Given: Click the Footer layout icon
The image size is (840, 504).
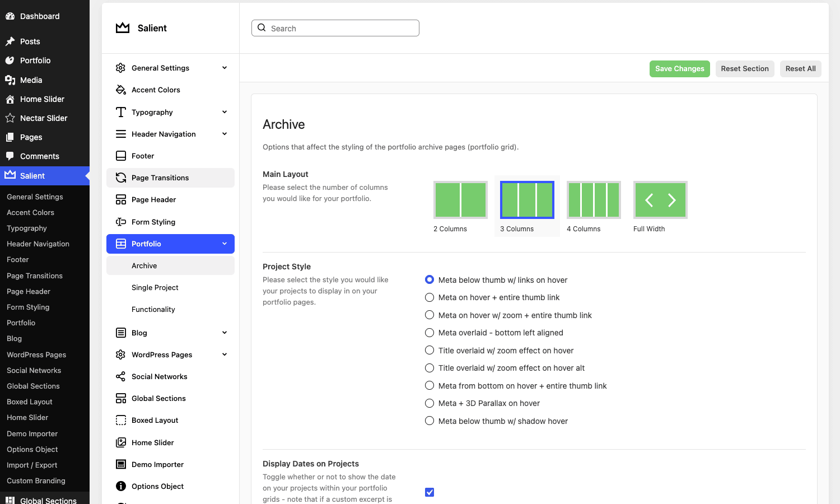Looking at the screenshot, I should tap(121, 156).
